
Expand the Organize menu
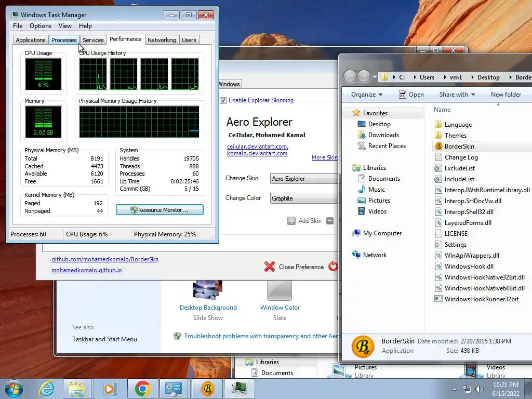tap(367, 95)
